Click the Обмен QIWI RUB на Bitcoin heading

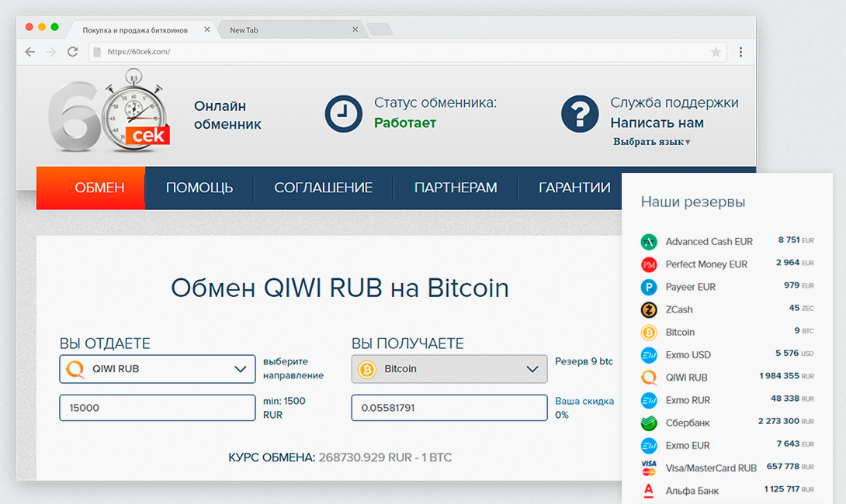click(340, 288)
